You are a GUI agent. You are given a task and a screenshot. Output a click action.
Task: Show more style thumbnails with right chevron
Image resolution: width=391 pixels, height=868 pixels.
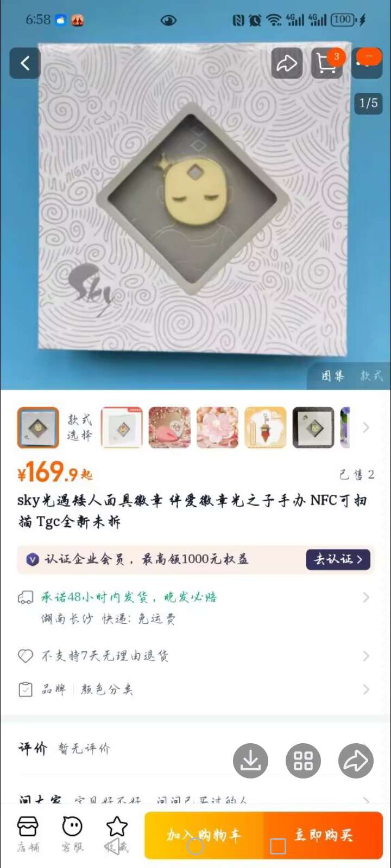(x=366, y=427)
